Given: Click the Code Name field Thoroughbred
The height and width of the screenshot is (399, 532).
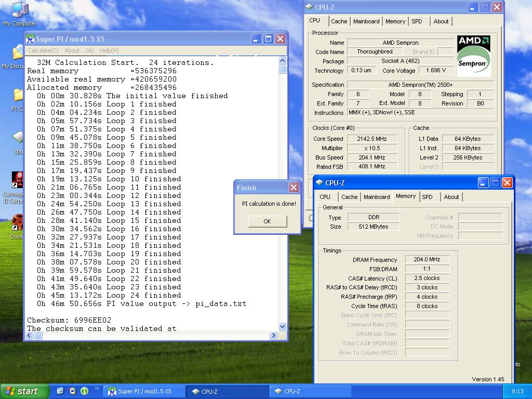Looking at the screenshot, I should click(375, 51).
